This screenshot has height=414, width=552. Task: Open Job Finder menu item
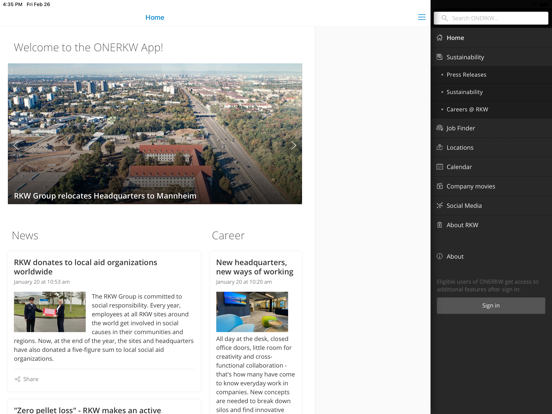tap(491, 128)
